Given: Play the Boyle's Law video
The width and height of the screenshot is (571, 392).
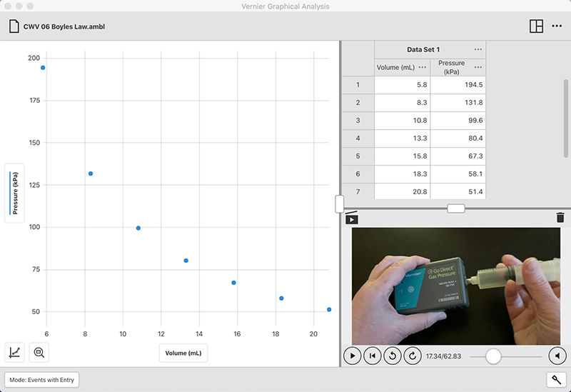Looking at the screenshot, I should coord(352,355).
